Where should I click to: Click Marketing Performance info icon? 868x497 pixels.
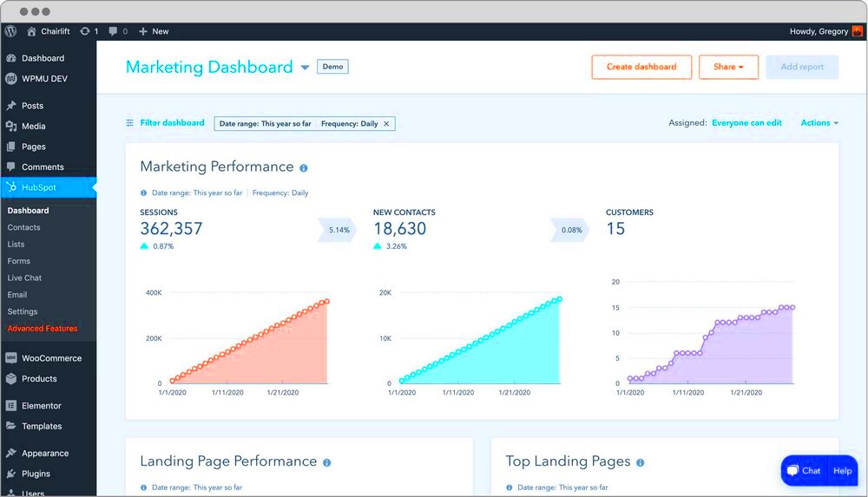[303, 167]
